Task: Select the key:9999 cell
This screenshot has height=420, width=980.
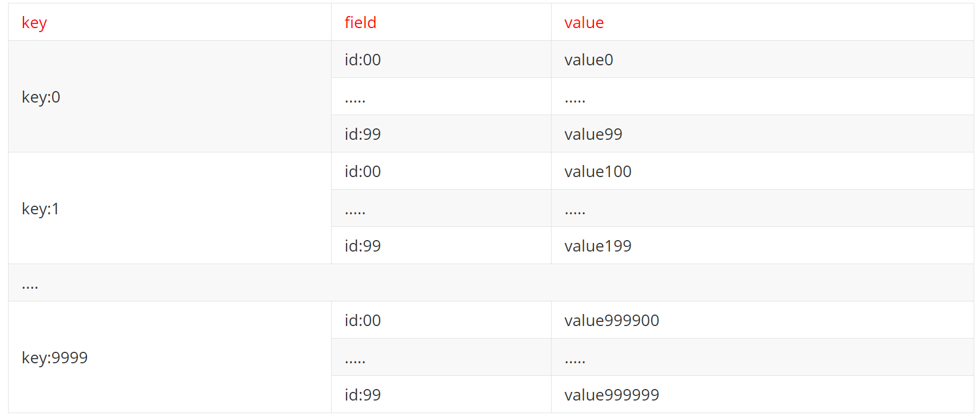Action: pyautogui.click(x=55, y=358)
